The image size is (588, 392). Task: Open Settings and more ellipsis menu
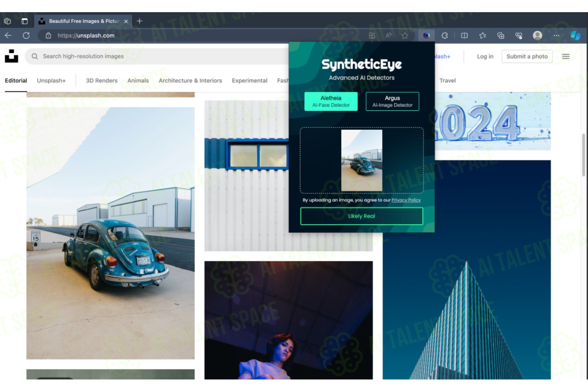click(556, 35)
